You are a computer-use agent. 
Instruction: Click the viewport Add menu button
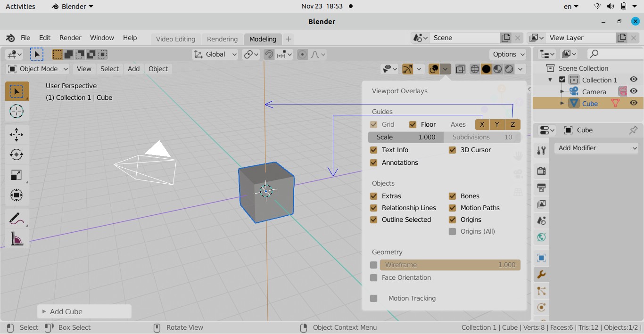point(133,69)
